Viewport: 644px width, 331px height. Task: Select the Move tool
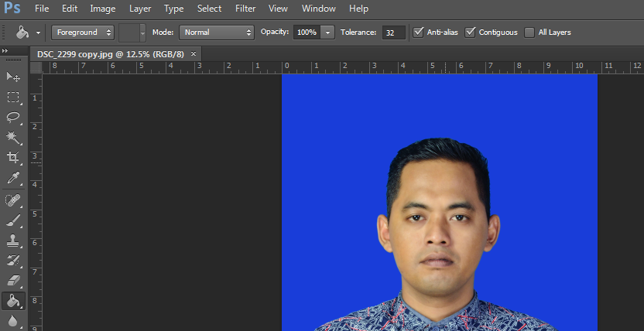[13, 77]
